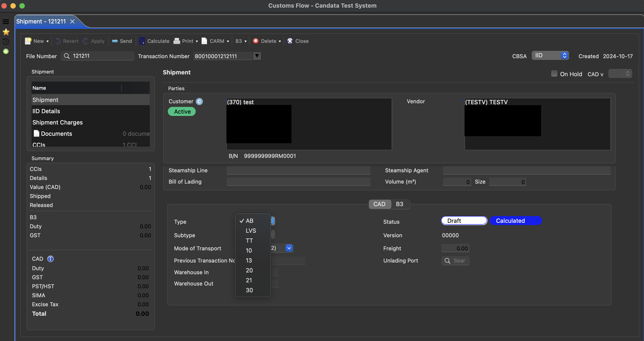
Task: Click the Total 0.00 value
Action: (142, 313)
